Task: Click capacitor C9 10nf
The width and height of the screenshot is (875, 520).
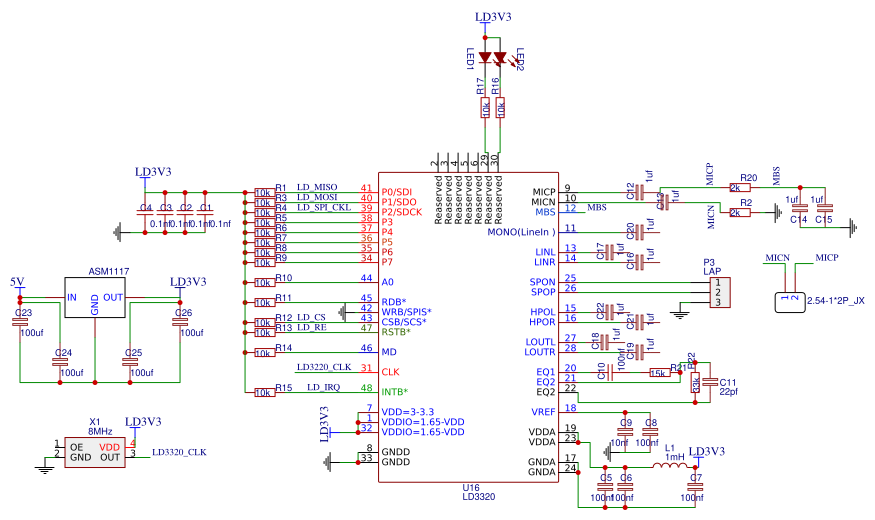Action: (625, 431)
